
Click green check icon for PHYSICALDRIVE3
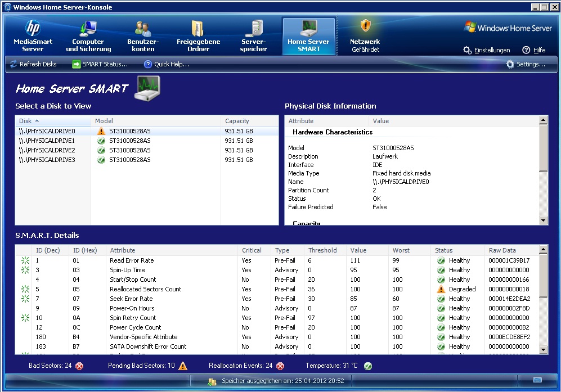click(x=101, y=160)
